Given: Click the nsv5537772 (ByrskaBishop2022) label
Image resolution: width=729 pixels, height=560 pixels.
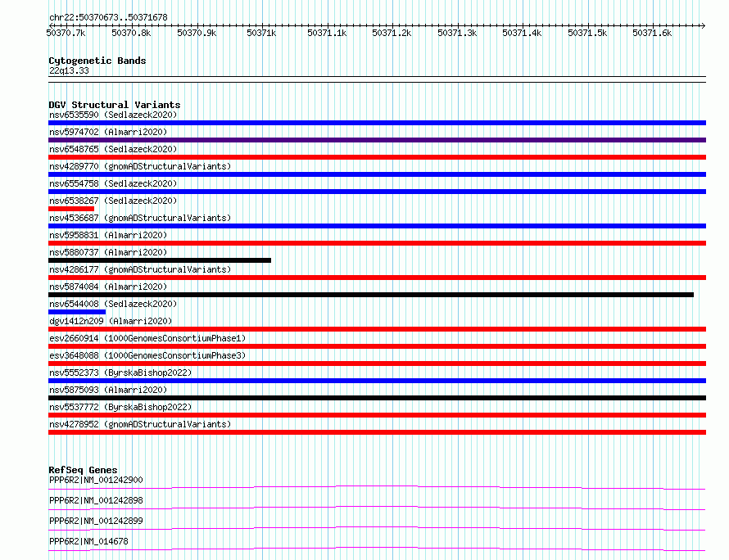Looking at the screenshot, I should click(x=120, y=407).
